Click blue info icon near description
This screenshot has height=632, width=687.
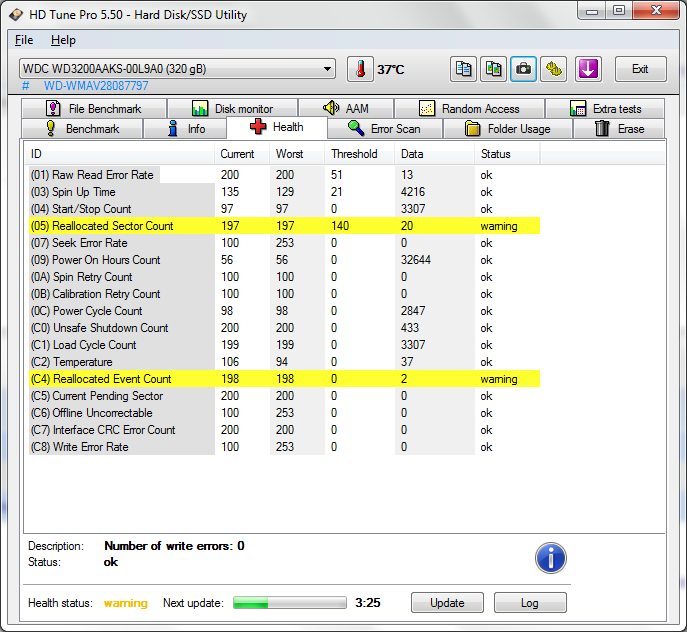[551, 558]
